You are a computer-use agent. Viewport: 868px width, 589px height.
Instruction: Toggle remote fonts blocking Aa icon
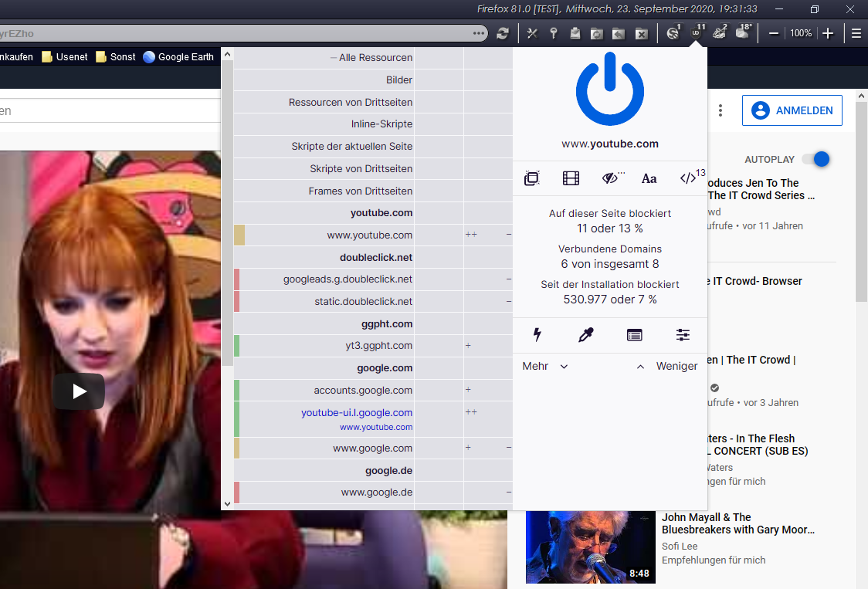(x=649, y=178)
